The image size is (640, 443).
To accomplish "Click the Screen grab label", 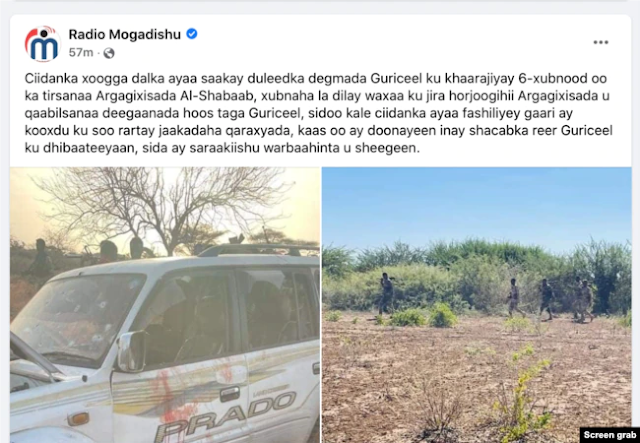I will [x=609, y=435].
